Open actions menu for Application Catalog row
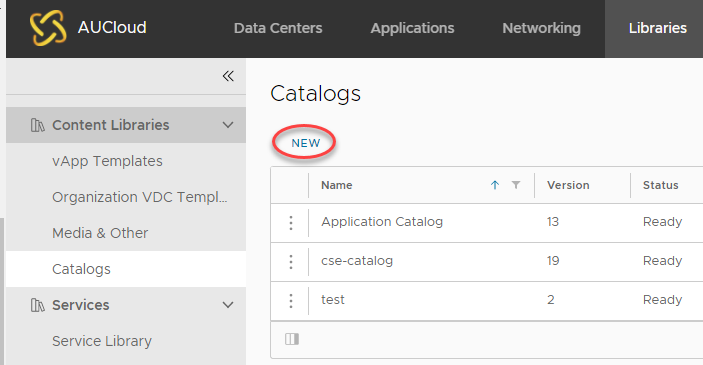 [291, 222]
